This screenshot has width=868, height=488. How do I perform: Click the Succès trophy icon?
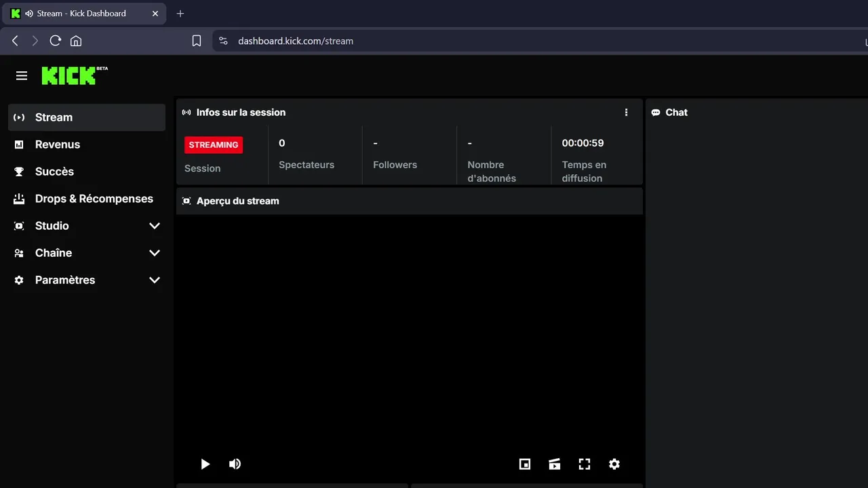coord(19,171)
